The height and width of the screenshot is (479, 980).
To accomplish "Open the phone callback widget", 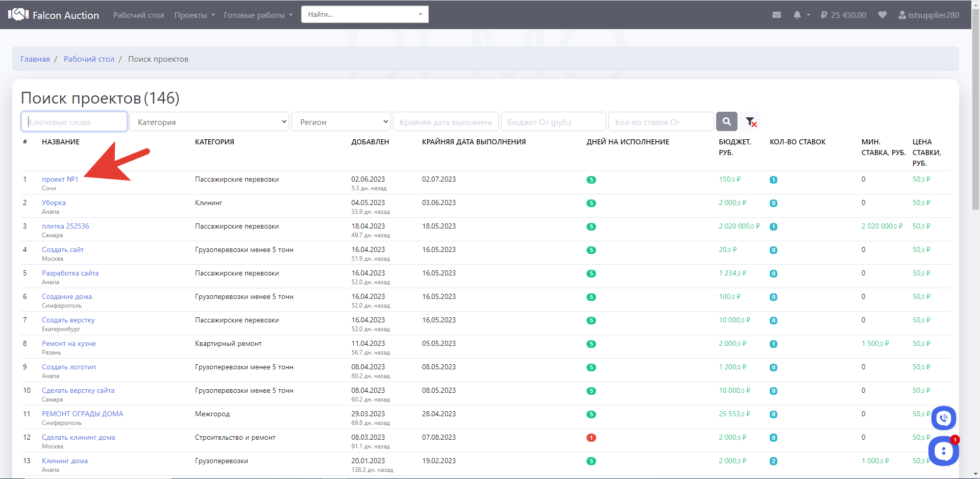I will pos(943,418).
